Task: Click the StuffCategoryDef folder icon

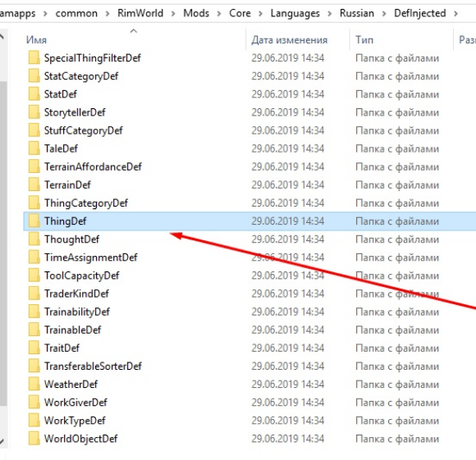Action: (34, 130)
